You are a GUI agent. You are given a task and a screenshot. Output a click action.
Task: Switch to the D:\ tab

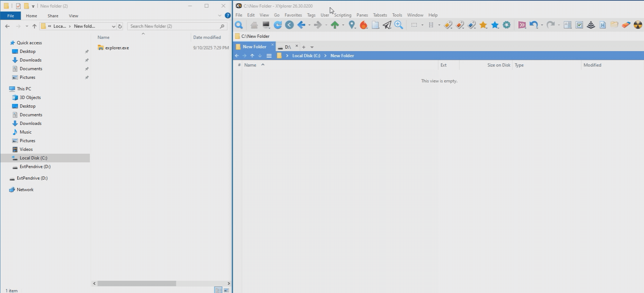click(x=288, y=47)
